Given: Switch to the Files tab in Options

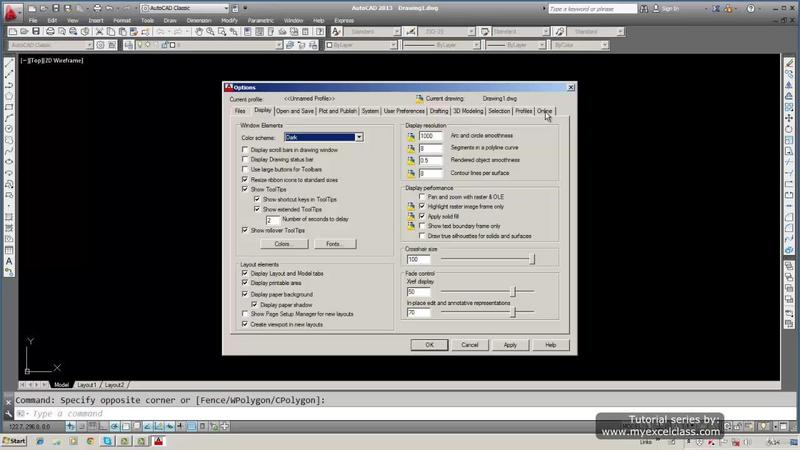Looking at the screenshot, I should (240, 111).
